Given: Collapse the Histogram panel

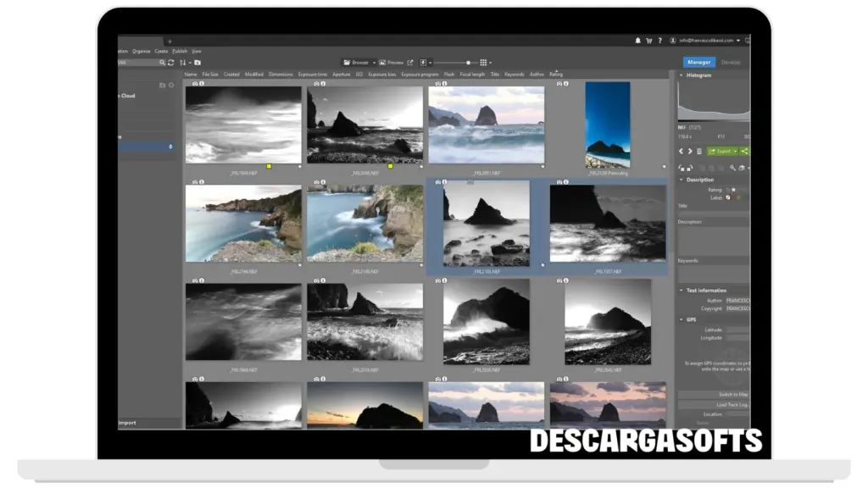Looking at the screenshot, I should click(681, 75).
